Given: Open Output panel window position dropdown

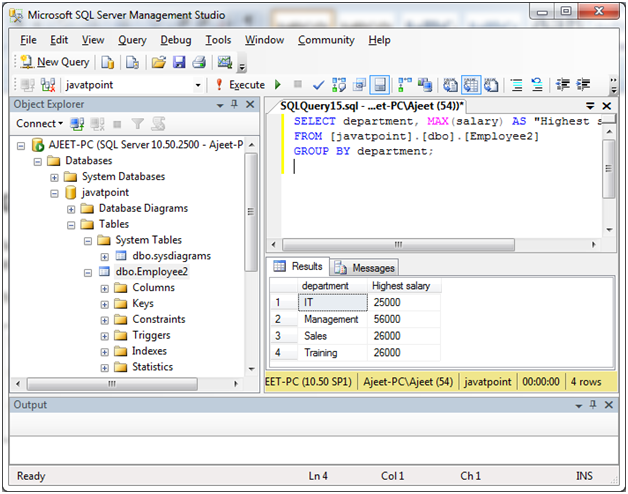Looking at the screenshot, I should tap(578, 405).
